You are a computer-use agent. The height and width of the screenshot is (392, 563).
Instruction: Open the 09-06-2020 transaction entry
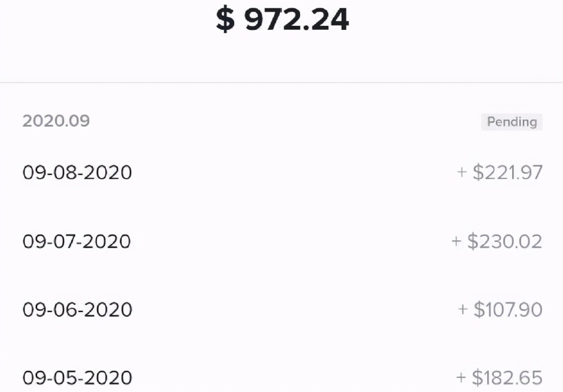coord(281,309)
